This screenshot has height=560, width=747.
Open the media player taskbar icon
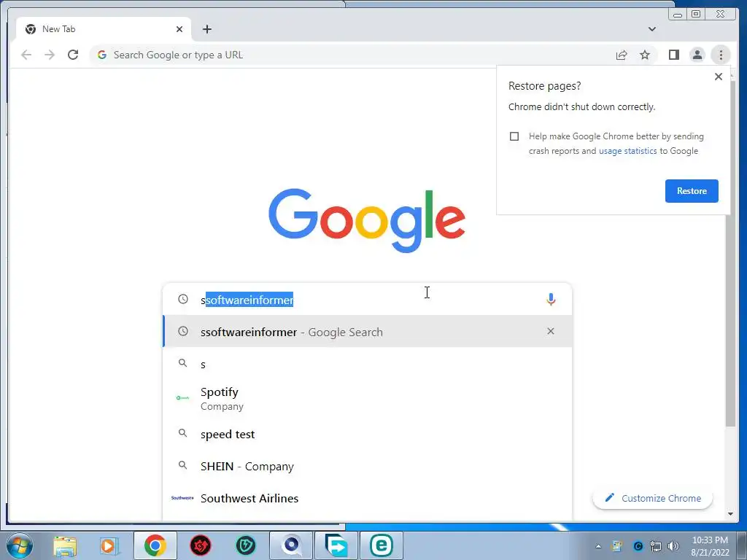point(108,545)
